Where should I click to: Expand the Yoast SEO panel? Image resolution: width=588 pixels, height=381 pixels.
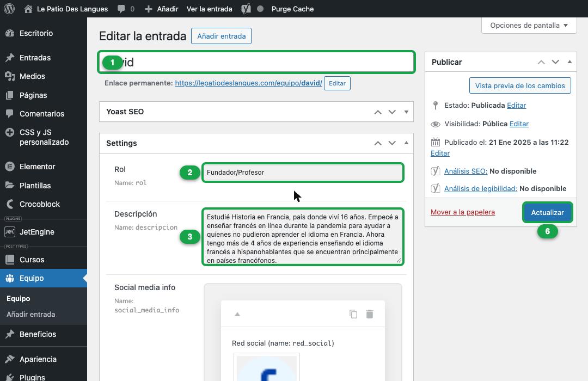[x=406, y=112]
